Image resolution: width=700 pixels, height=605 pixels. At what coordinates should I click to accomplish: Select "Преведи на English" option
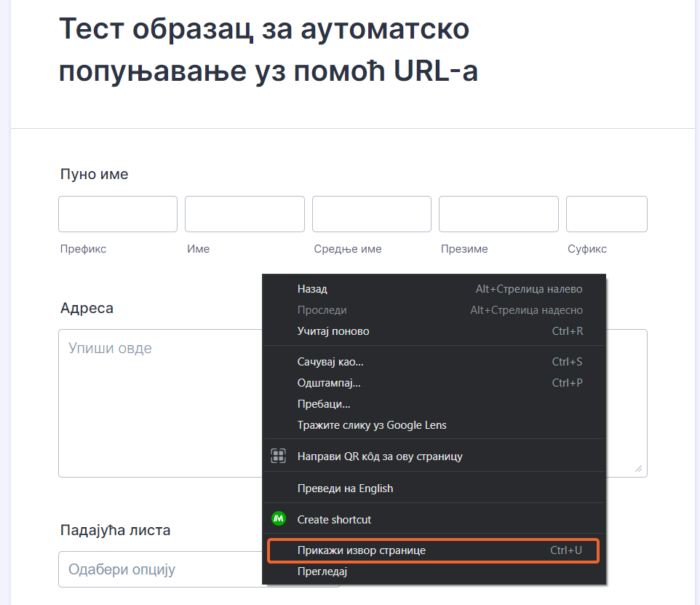tap(345, 488)
